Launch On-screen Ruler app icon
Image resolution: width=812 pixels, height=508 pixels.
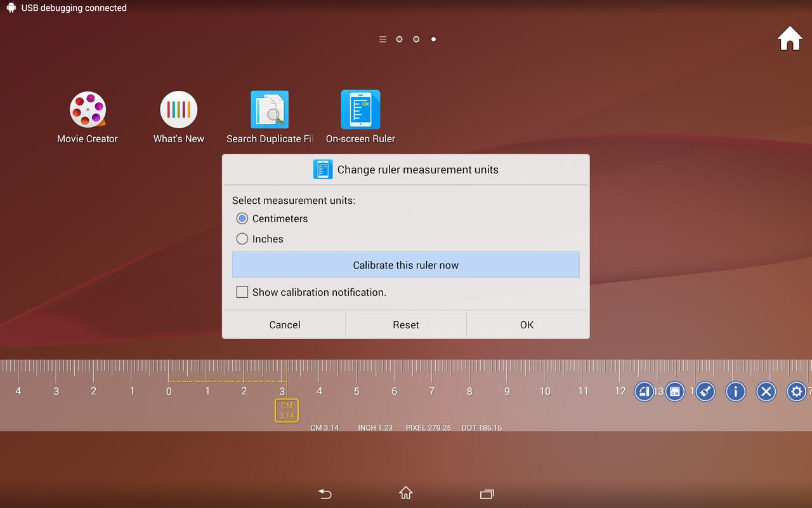360,117
